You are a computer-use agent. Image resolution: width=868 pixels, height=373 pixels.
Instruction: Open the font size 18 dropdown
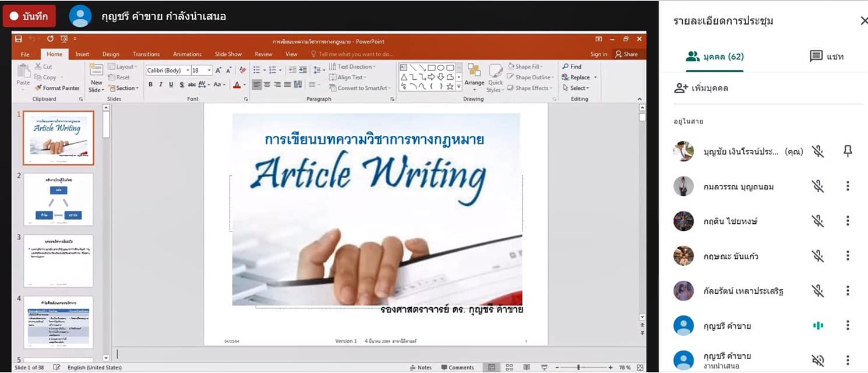(210, 71)
